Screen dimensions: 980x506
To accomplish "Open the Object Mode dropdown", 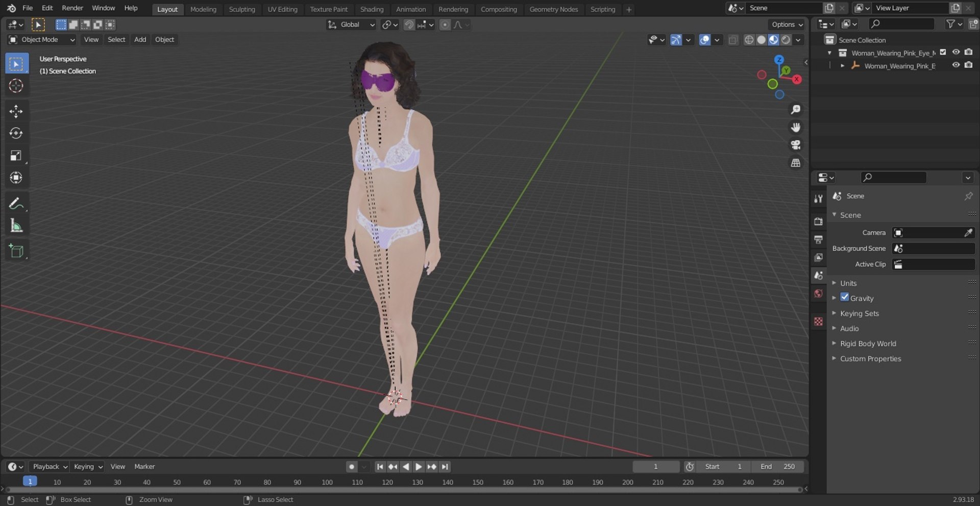I will tap(42, 40).
